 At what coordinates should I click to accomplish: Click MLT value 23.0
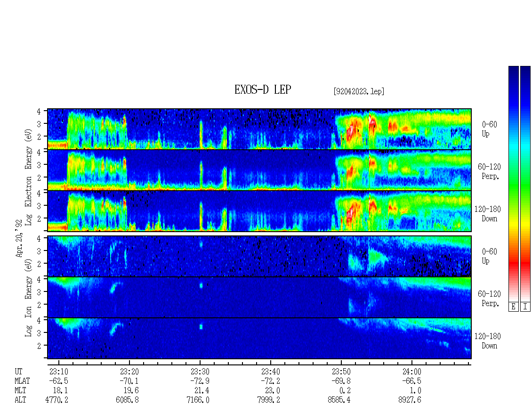tap(272, 391)
